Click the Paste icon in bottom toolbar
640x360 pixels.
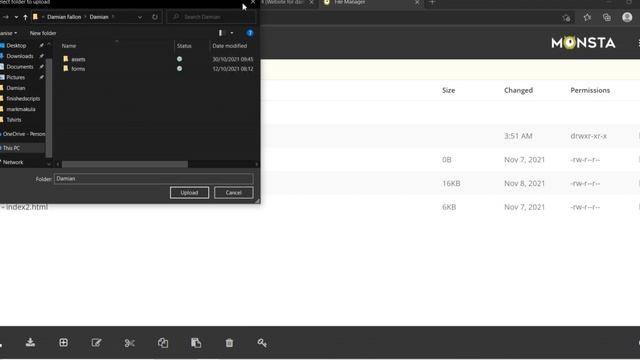(x=196, y=343)
